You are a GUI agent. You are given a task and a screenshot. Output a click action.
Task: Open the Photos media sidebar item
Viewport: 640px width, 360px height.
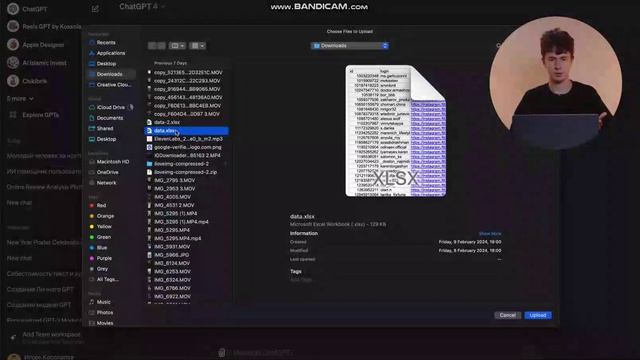[104, 313]
